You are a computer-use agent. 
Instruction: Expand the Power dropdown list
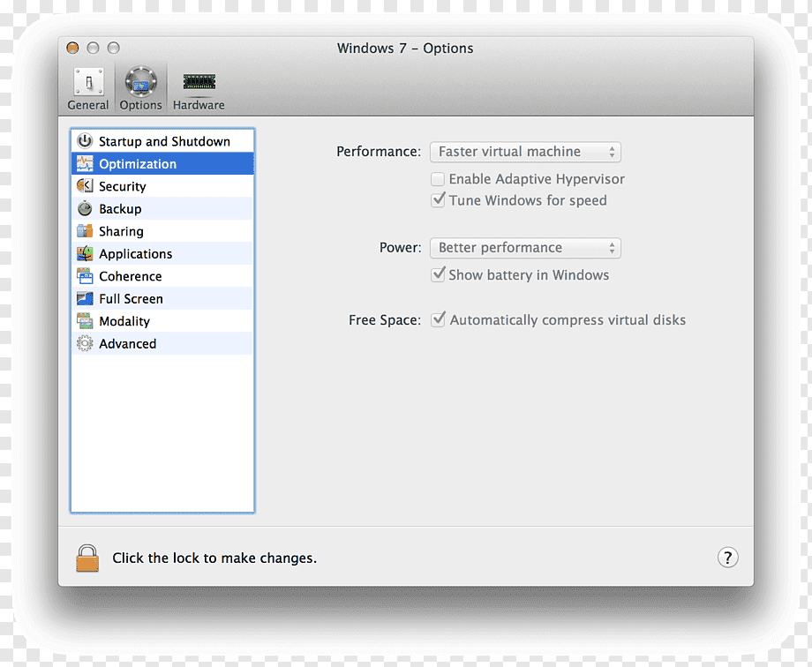click(x=525, y=248)
